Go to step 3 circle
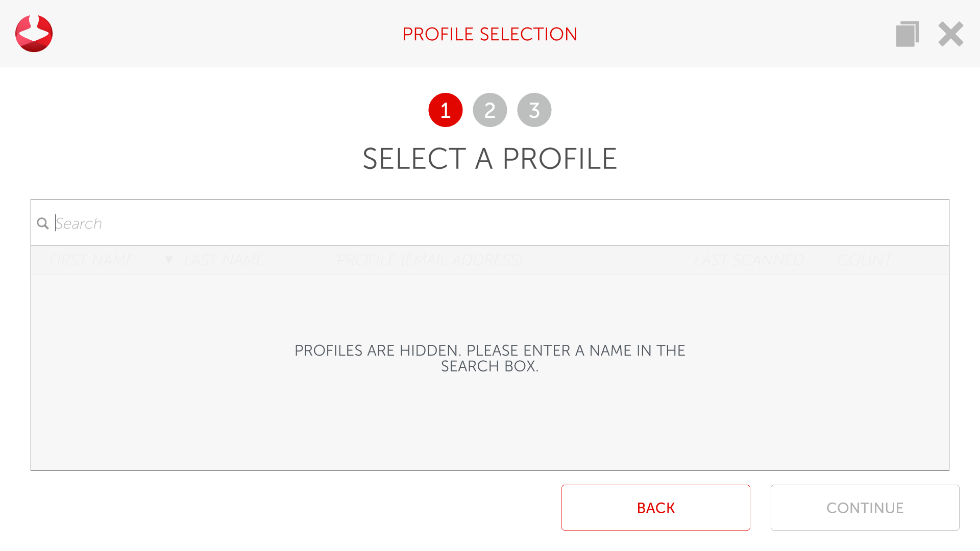This screenshot has height=551, width=980. point(534,110)
